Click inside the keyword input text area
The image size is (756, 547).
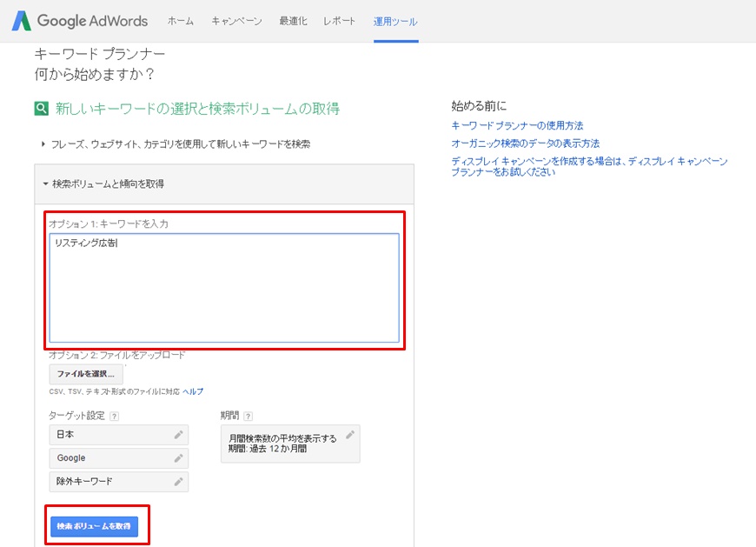point(224,287)
